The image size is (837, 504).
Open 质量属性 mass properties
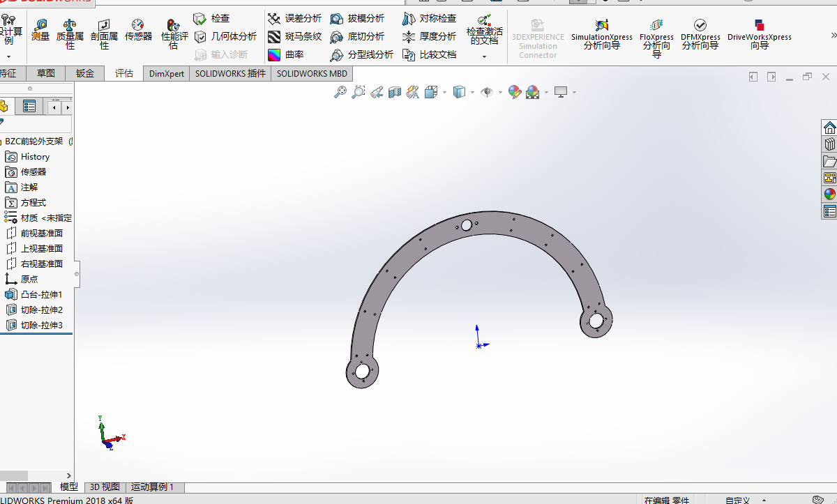click(x=70, y=33)
